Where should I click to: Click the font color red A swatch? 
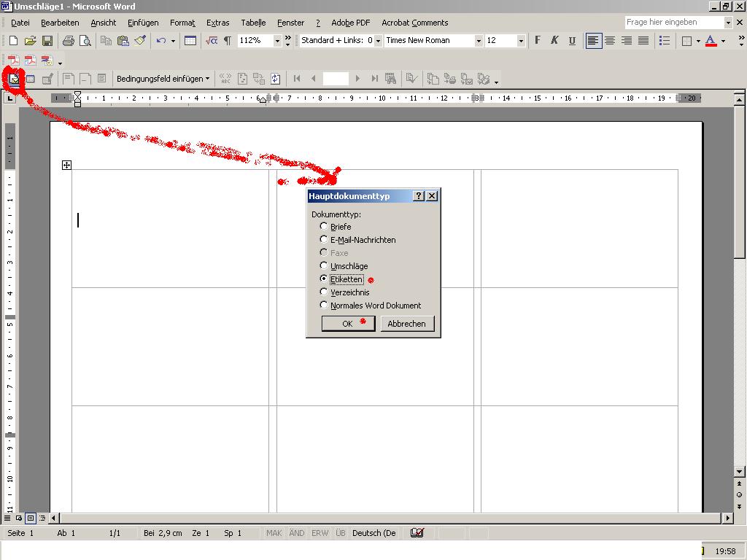(x=711, y=41)
